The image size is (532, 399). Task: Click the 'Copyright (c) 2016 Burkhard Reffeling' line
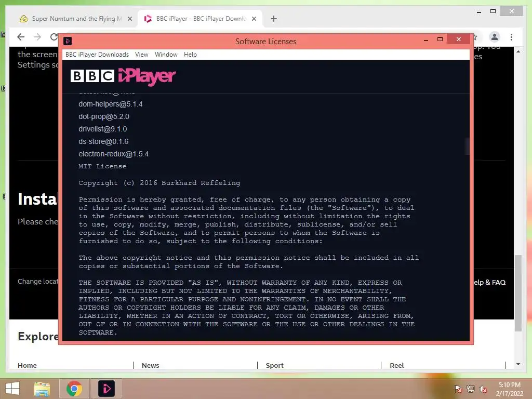pos(159,183)
